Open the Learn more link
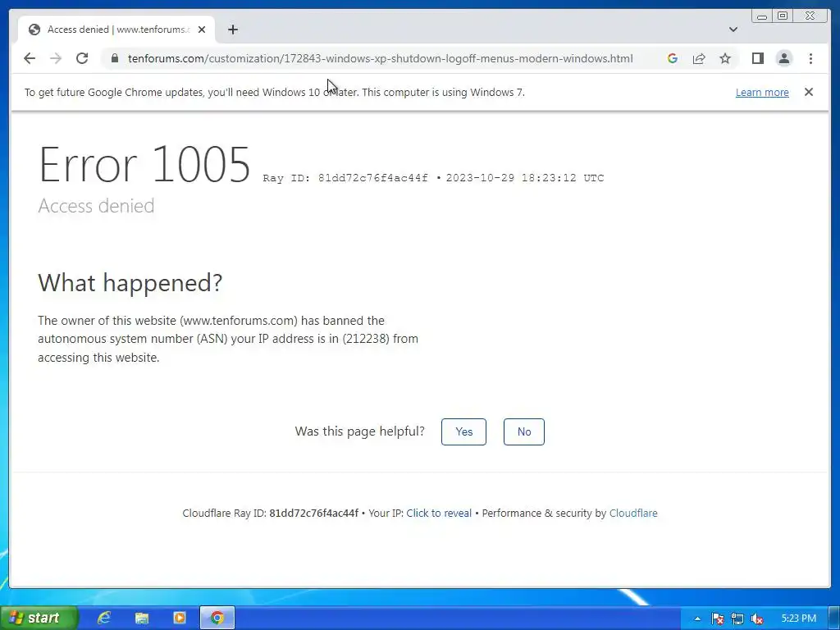The width and height of the screenshot is (840, 630). (x=762, y=92)
